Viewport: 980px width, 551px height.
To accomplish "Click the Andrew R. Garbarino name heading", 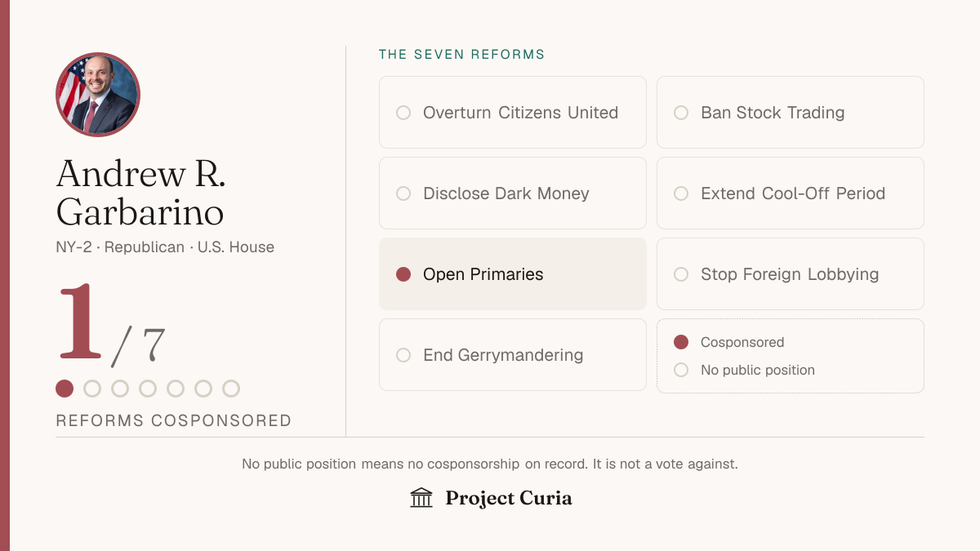I will coord(140,193).
